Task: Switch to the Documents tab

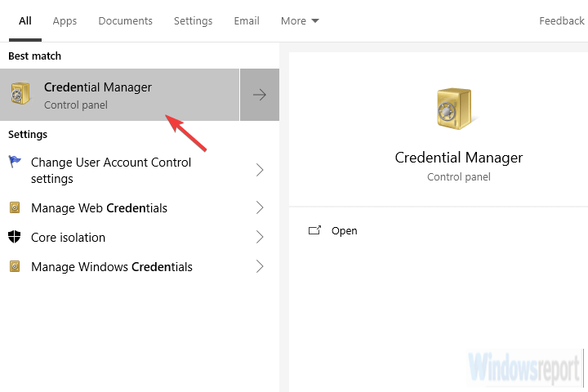Action: [x=125, y=21]
